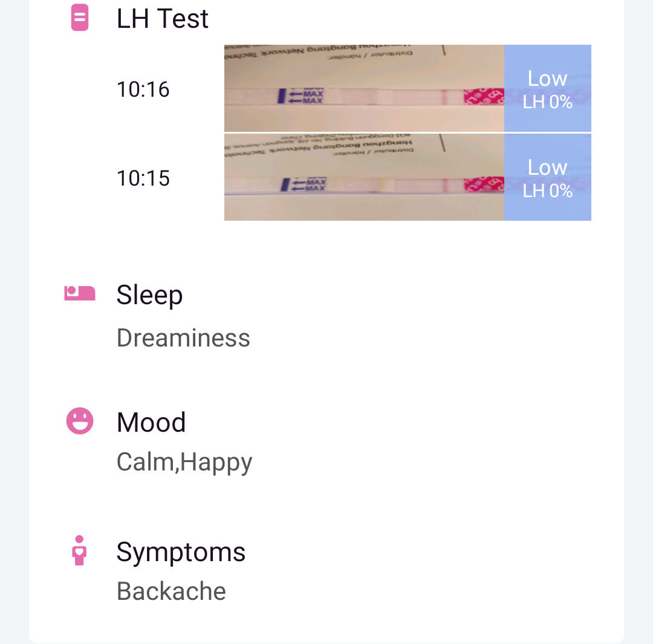Image resolution: width=653 pixels, height=644 pixels.
Task: Select the 10:15 test time entry
Action: click(143, 178)
